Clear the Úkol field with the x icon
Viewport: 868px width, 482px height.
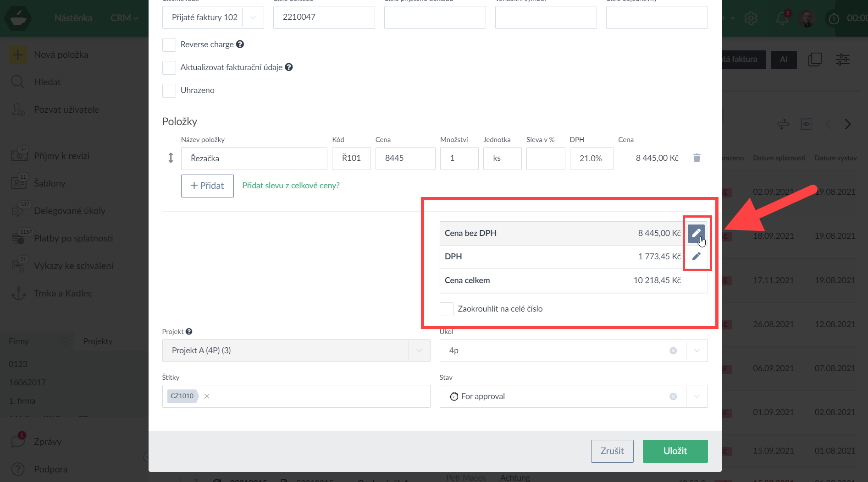tap(673, 351)
